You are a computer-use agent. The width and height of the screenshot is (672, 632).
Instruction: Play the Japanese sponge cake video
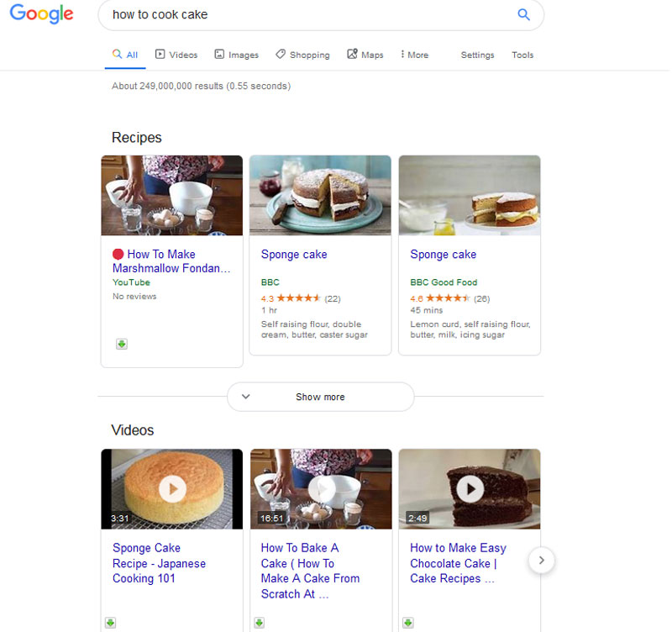pyautogui.click(x=172, y=488)
